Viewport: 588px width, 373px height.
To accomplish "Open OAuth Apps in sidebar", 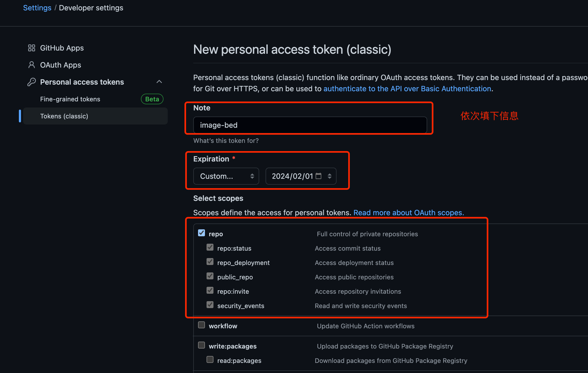I will coord(61,65).
